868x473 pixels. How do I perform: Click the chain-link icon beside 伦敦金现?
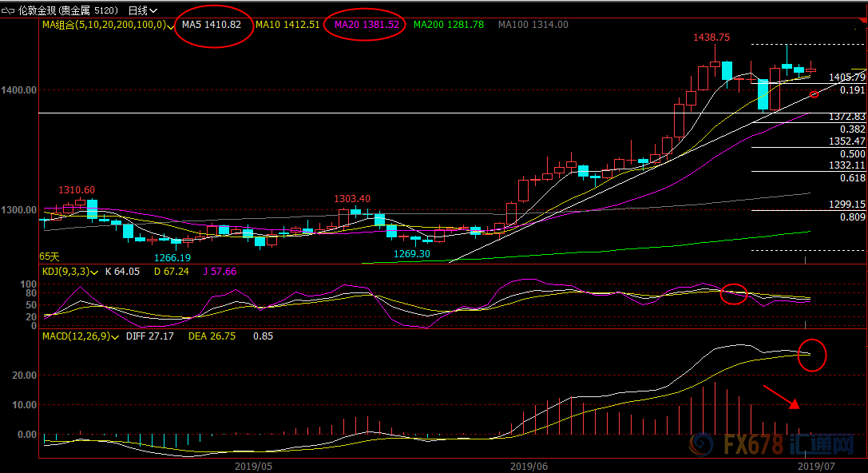click(x=8, y=10)
